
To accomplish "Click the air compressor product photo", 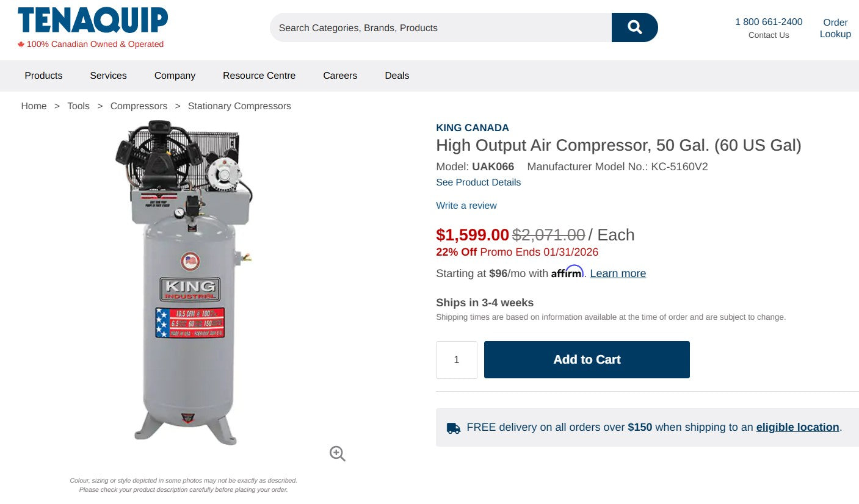I will pos(189,281).
